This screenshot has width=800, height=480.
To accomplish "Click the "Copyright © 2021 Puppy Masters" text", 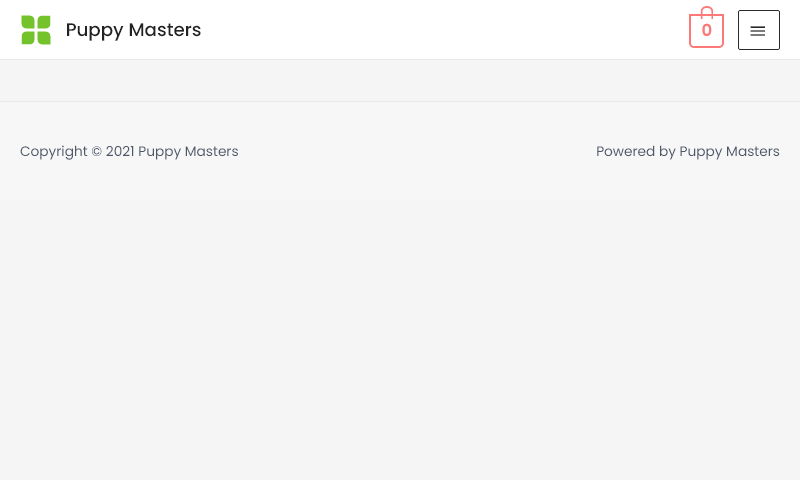I will click(x=129, y=152).
